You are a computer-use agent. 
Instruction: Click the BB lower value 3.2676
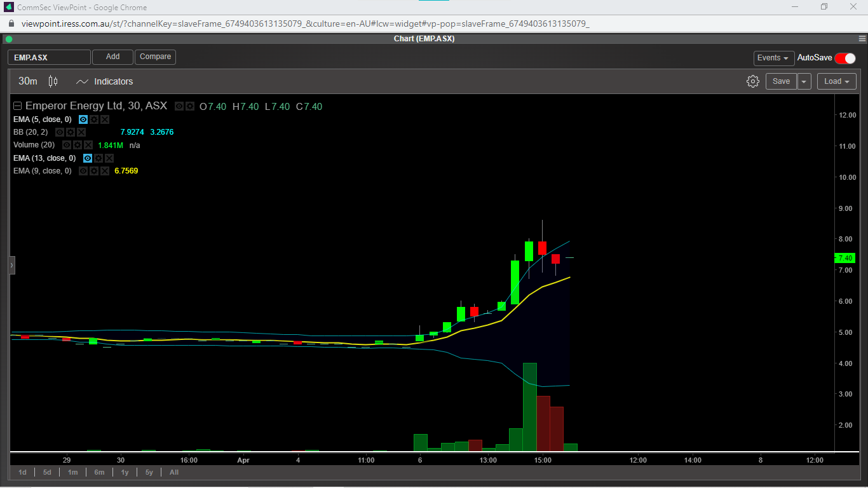tap(161, 132)
